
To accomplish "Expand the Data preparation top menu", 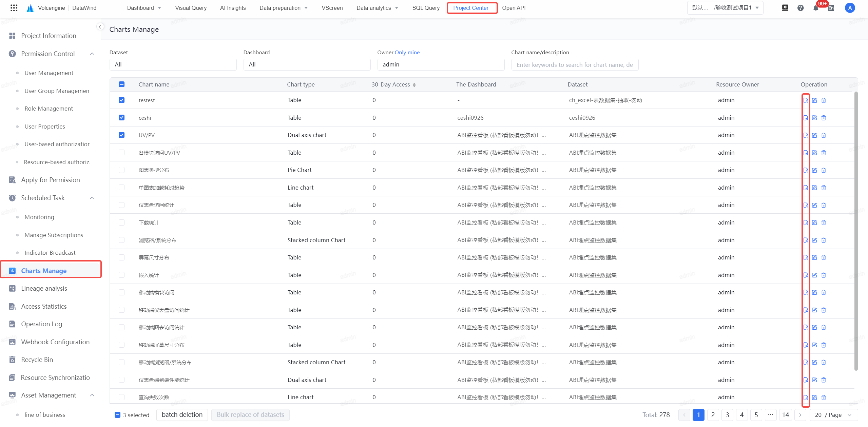I will 284,8.
